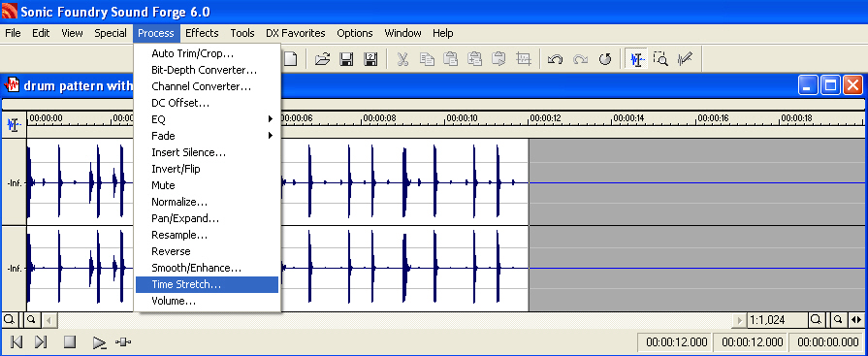Select Pan/Expand menu item
The image size is (868, 356).
click(x=207, y=218)
